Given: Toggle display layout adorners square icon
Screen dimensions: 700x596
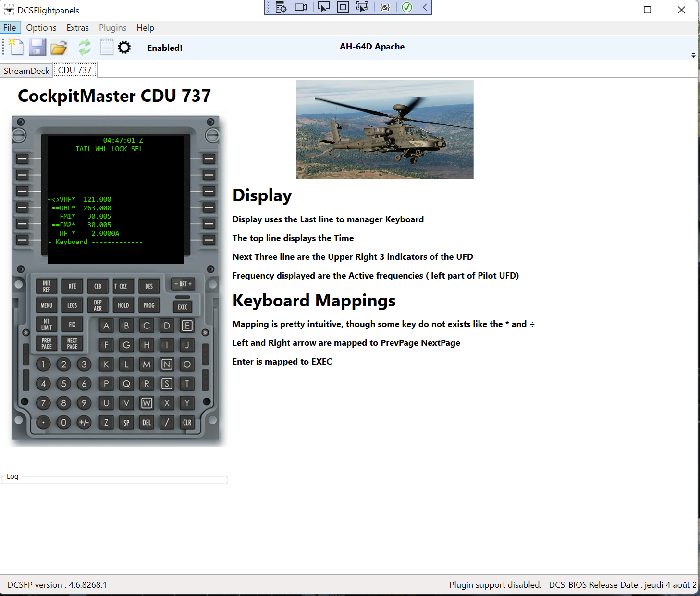Looking at the screenshot, I should (x=343, y=7).
